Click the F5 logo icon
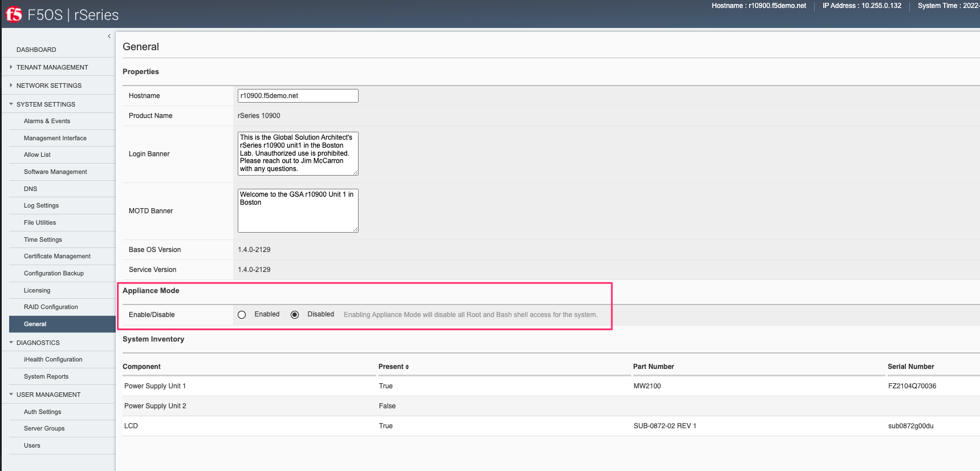980x471 pixels. click(14, 14)
